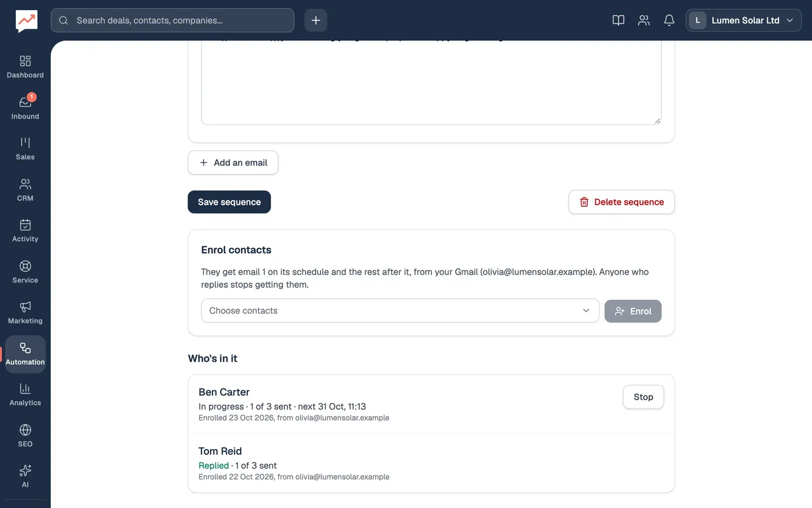Click inside the email body text area
The image size is (812, 508).
click(x=431, y=82)
